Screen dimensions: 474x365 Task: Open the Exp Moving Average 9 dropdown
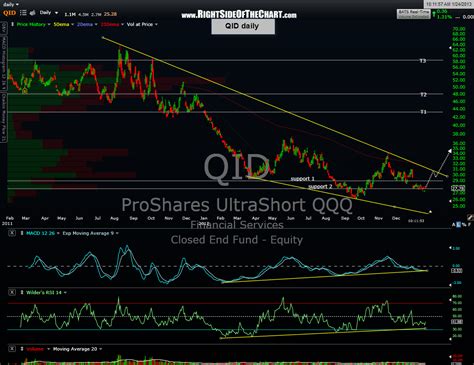[90, 233]
